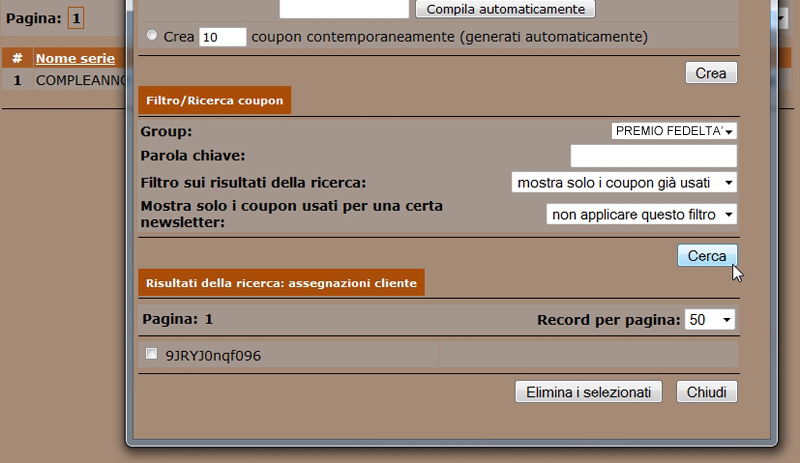The image size is (800, 463).
Task: Click the Elimina i selezionati button
Action: click(588, 392)
